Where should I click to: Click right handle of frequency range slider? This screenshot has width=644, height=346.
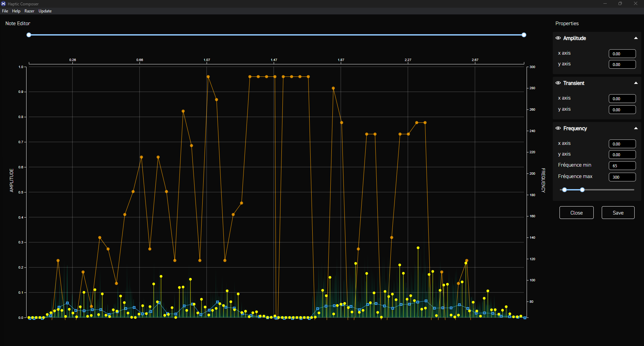coord(582,190)
